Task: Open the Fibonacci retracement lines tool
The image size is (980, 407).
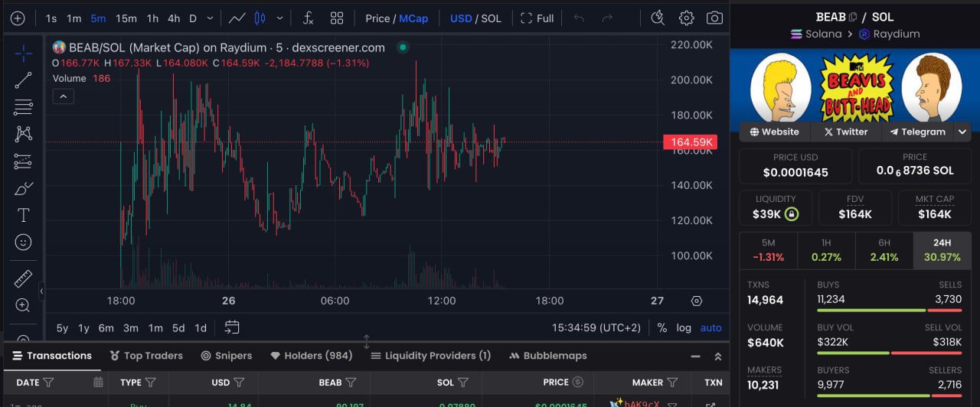Action: (x=23, y=107)
